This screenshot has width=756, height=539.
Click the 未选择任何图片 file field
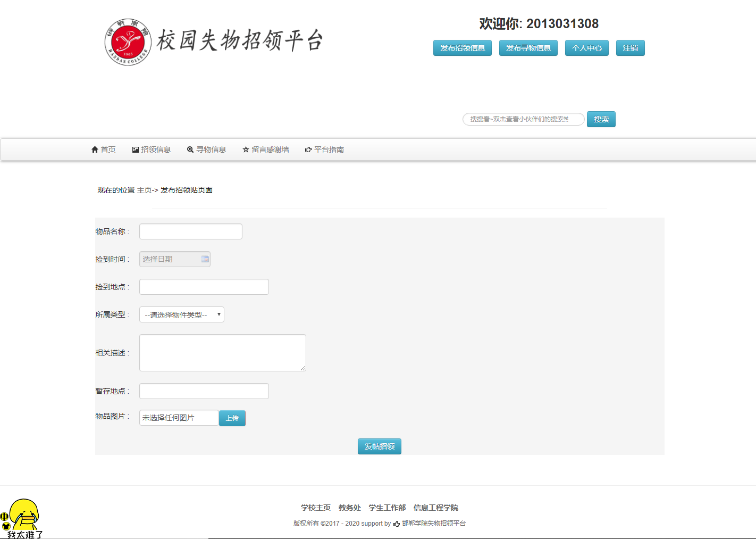(x=179, y=418)
